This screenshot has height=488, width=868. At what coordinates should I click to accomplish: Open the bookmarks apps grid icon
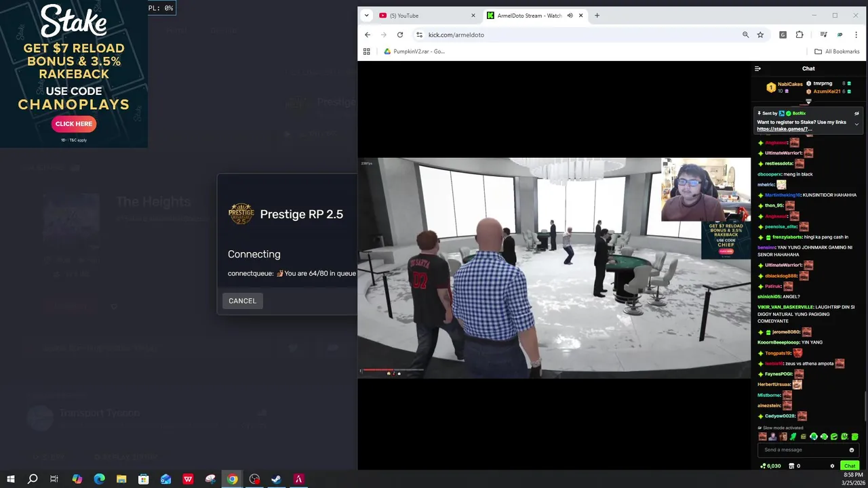coord(367,52)
